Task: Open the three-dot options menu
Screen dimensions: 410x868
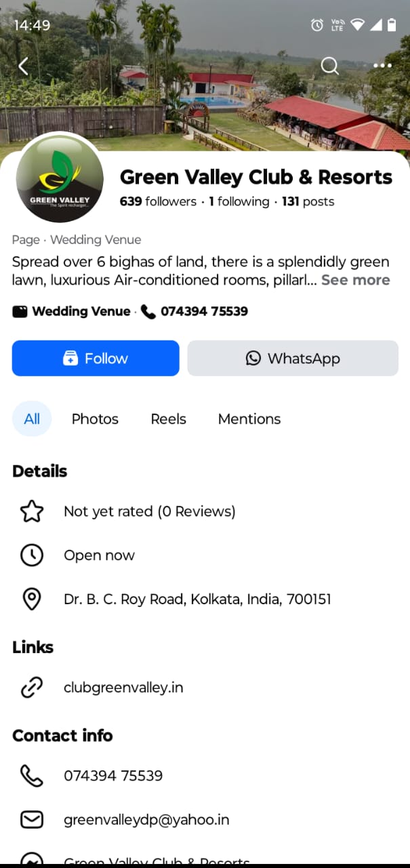Action: 382,65
